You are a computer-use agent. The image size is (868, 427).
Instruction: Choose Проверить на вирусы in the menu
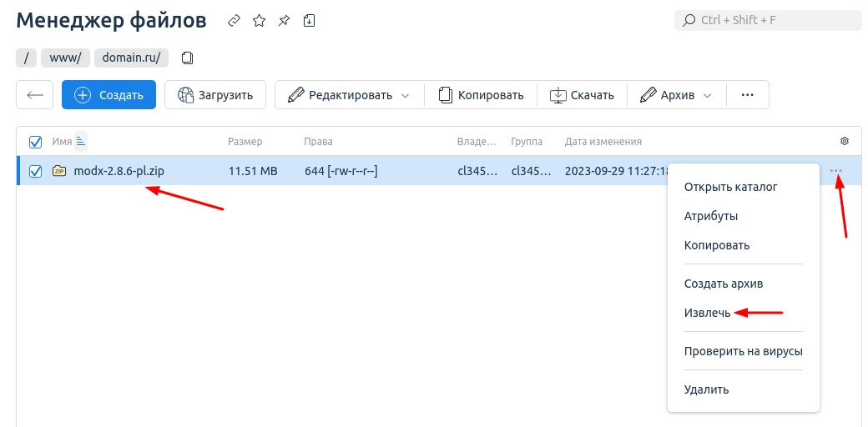point(743,351)
